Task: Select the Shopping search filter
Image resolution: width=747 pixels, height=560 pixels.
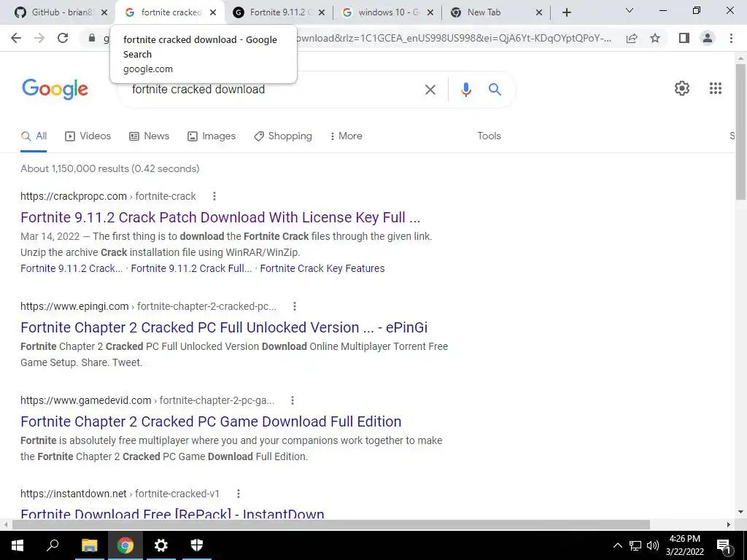Action: 283,136
